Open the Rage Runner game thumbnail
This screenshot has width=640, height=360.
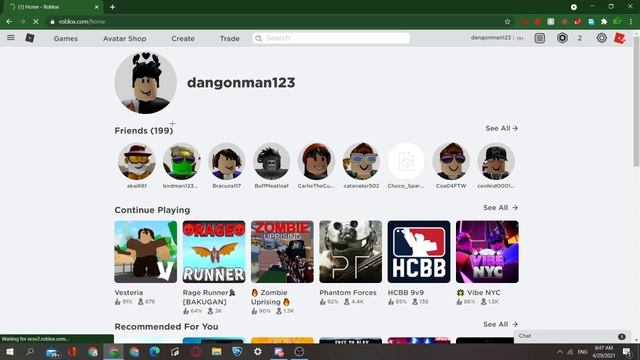(214, 252)
